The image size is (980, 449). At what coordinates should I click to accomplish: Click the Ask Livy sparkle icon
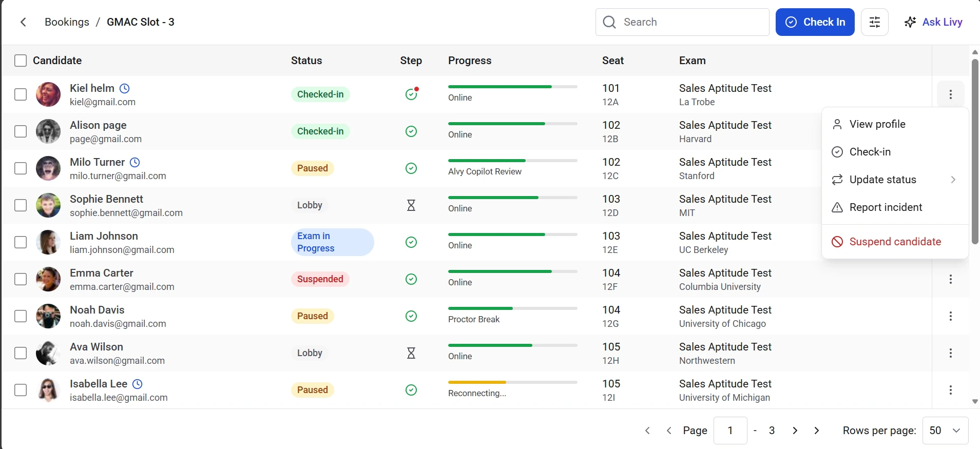click(910, 22)
